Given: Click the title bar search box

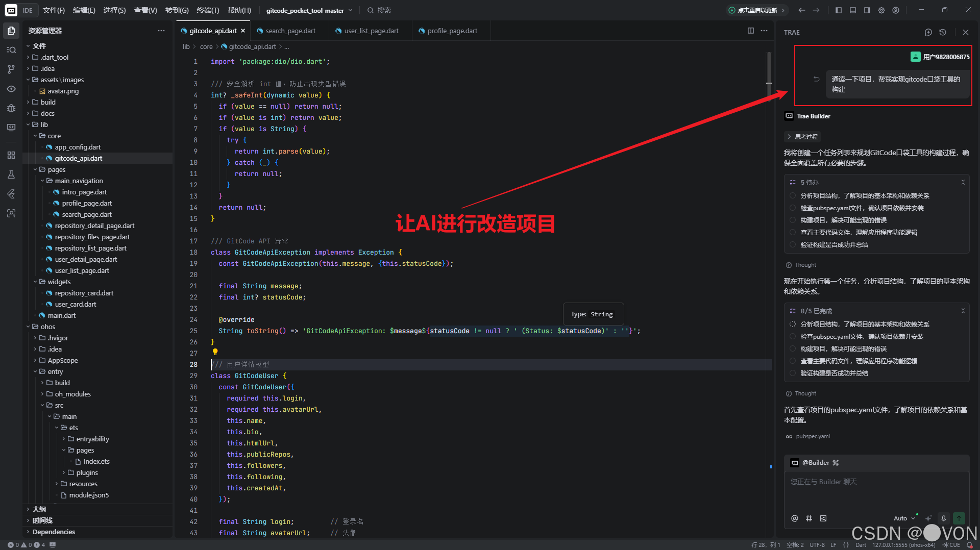Looking at the screenshot, I should tap(379, 10).
